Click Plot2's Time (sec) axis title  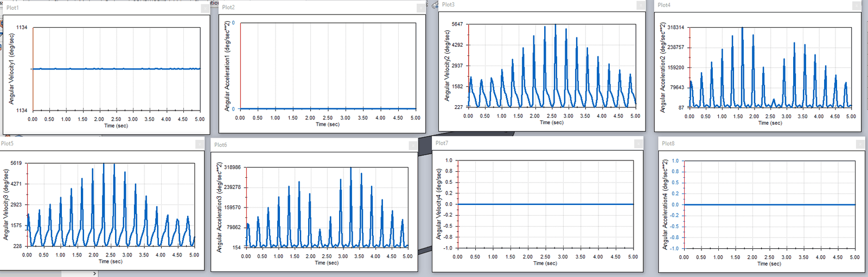click(328, 125)
